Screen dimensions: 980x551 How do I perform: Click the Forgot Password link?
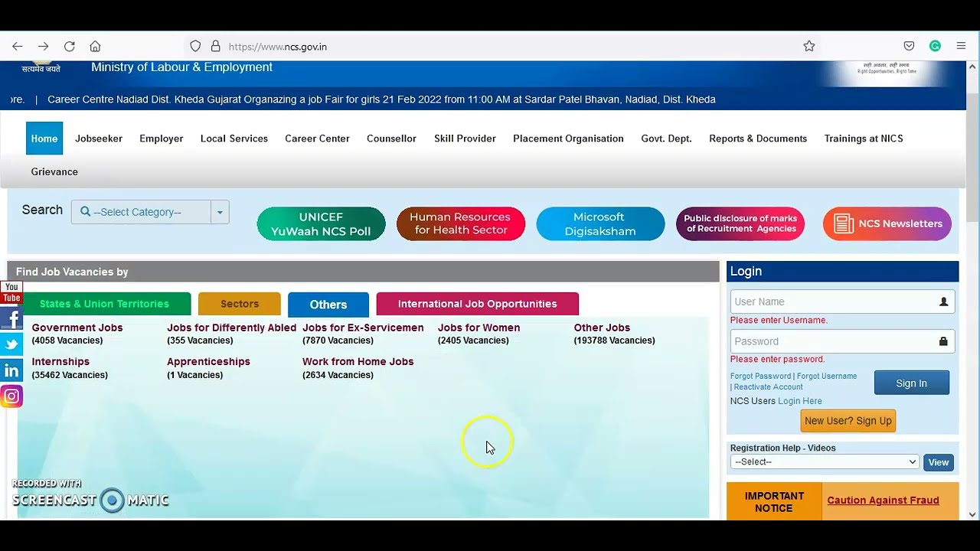(x=761, y=377)
